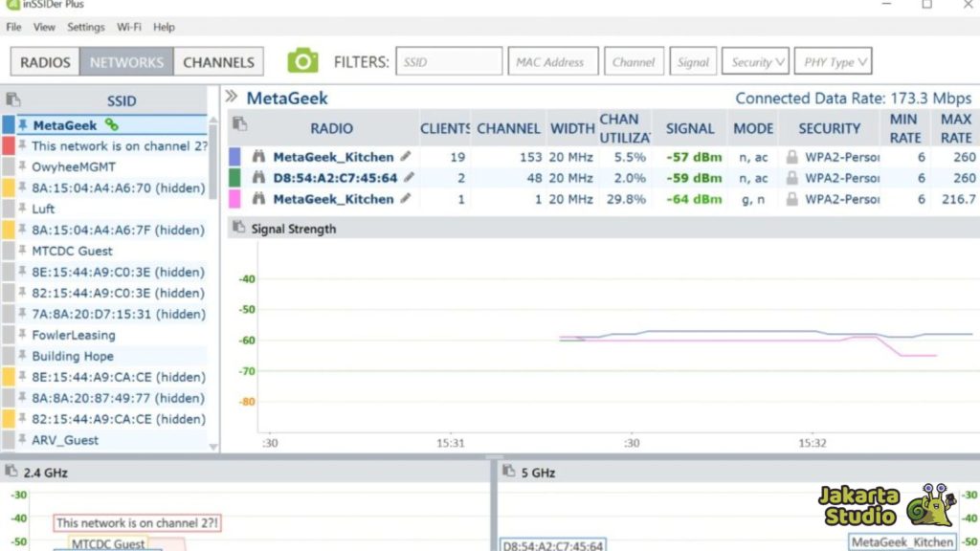Sort by the CHANNEL column header

click(x=509, y=128)
